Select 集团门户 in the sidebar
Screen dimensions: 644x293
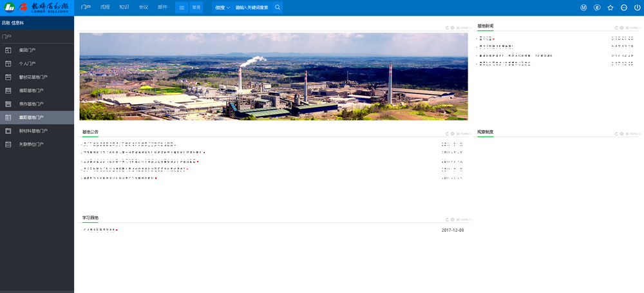(x=37, y=50)
